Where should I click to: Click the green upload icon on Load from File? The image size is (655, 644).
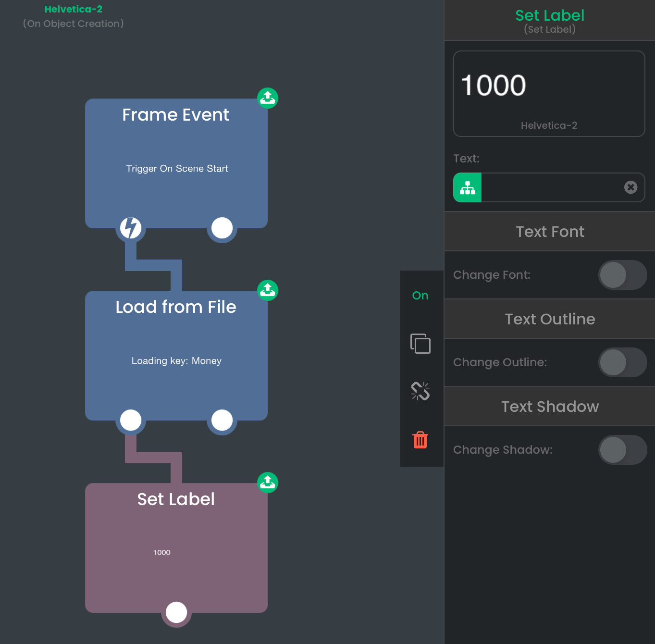(268, 290)
